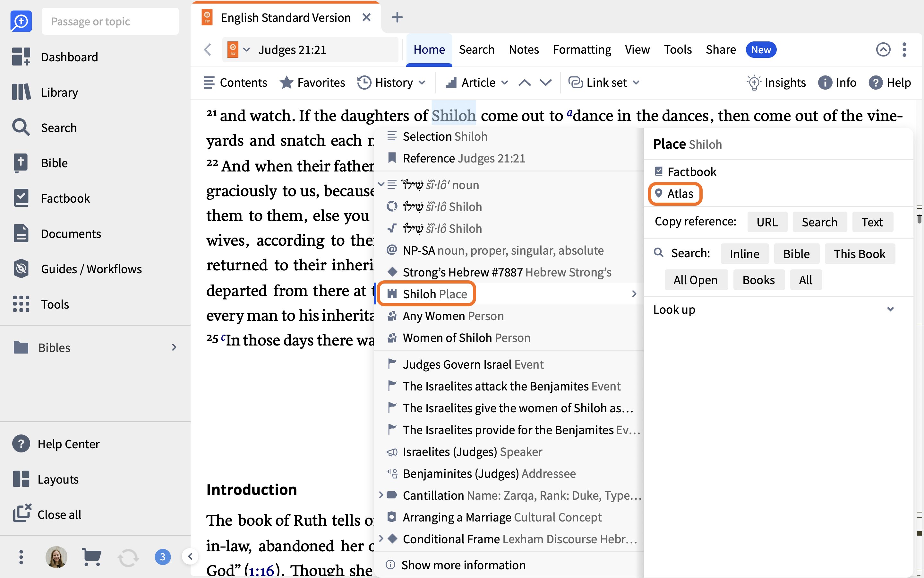Open Documents from the sidebar

(x=56, y=233)
